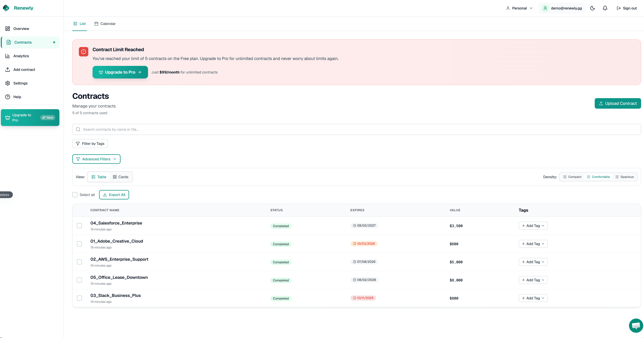The width and height of the screenshot is (644, 338).
Task: Expand Add Tag for 04_Salesforce_Enterprise
Action: click(x=533, y=226)
